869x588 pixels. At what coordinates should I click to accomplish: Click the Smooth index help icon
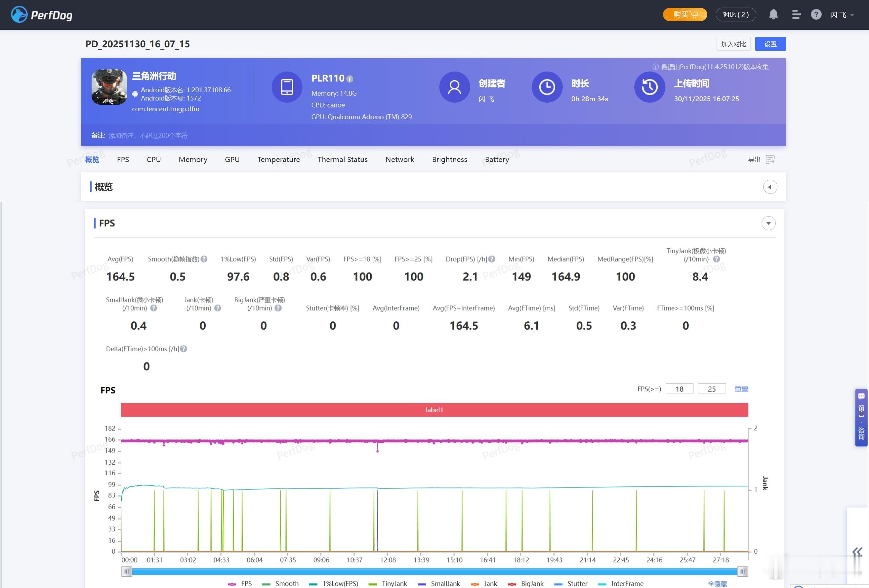204,259
